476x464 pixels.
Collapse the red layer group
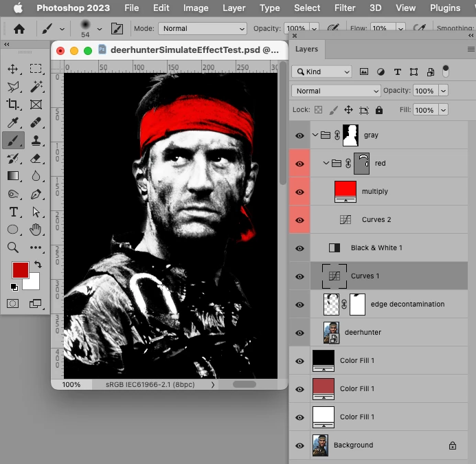(326, 163)
